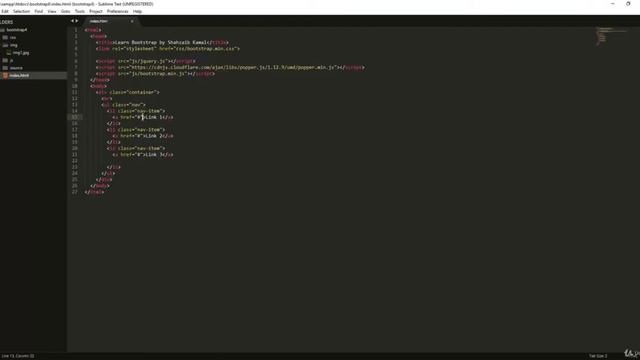Image resolution: width=640 pixels, height=360 pixels.
Task: Restore down the Sublime Text window
Action: point(628,4)
